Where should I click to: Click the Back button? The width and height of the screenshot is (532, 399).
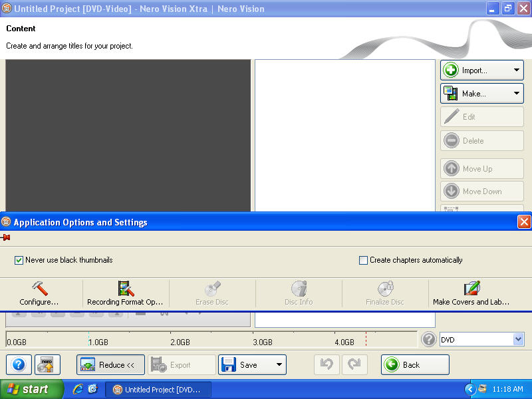coord(415,364)
